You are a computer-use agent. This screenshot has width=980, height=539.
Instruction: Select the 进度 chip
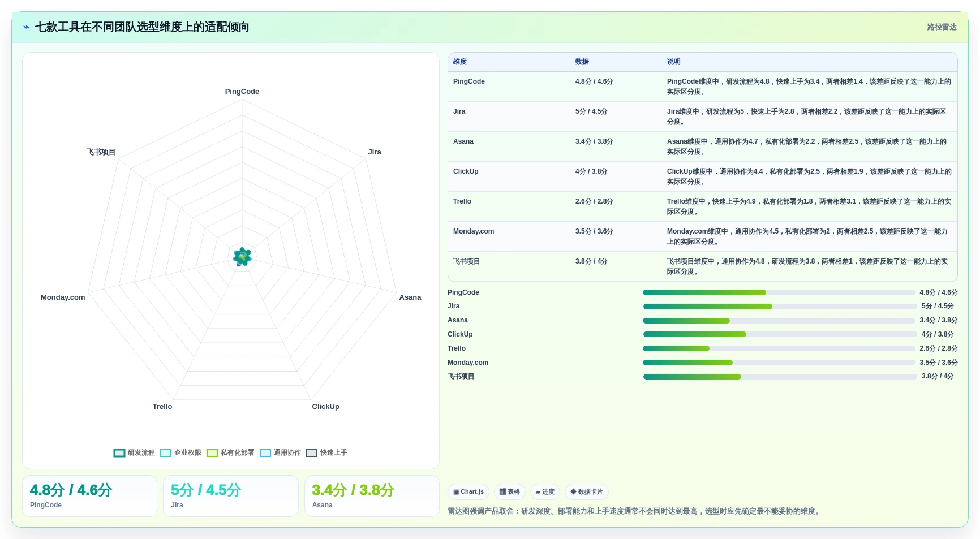[545, 492]
